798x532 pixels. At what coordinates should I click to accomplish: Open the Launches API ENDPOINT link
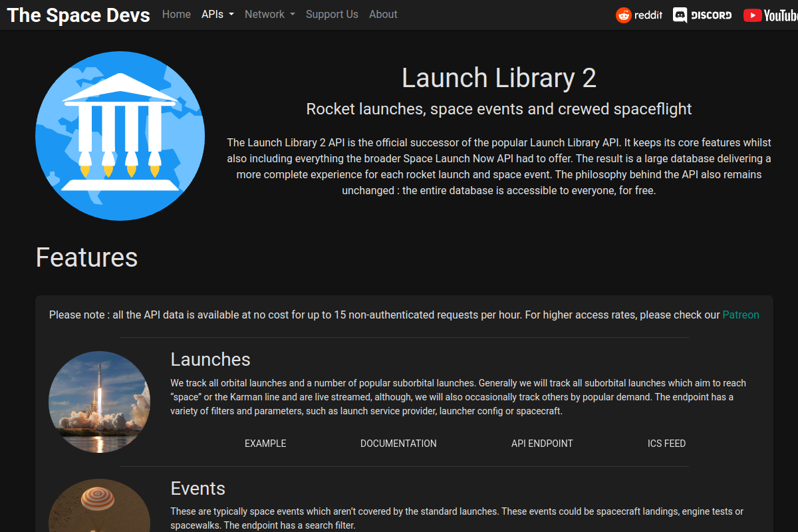542,444
